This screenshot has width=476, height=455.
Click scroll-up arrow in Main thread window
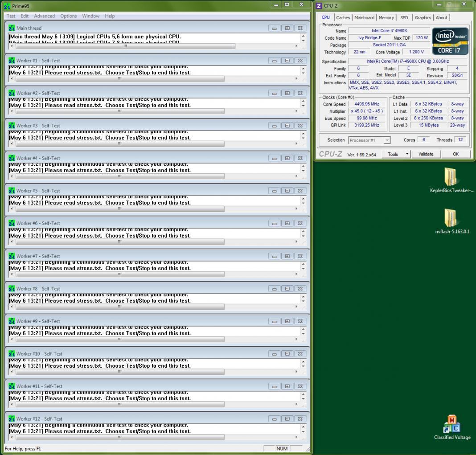[x=303, y=36]
